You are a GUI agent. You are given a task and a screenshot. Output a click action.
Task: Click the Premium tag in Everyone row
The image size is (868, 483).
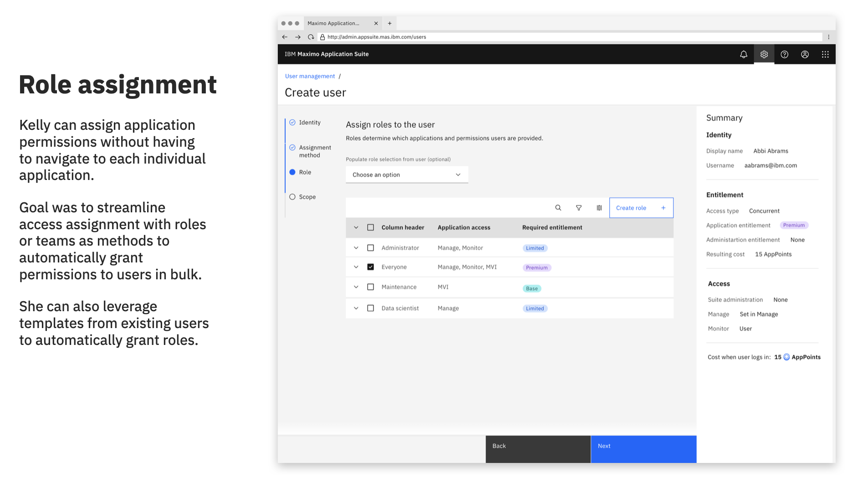(x=536, y=268)
